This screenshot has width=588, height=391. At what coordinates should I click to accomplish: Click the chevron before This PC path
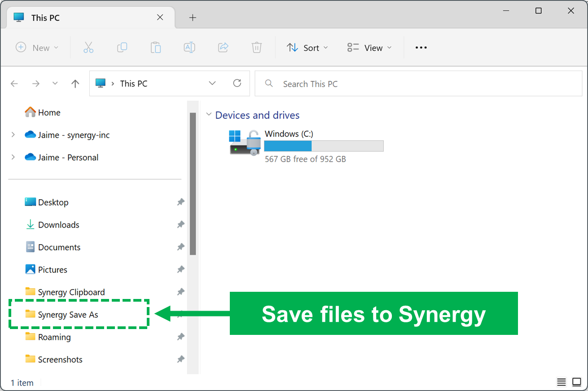113,83
